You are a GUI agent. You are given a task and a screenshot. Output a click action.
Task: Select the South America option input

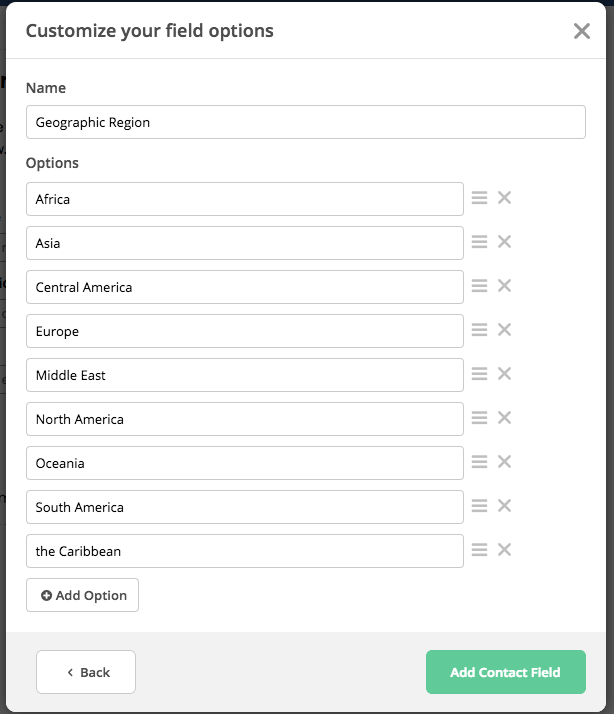point(245,507)
